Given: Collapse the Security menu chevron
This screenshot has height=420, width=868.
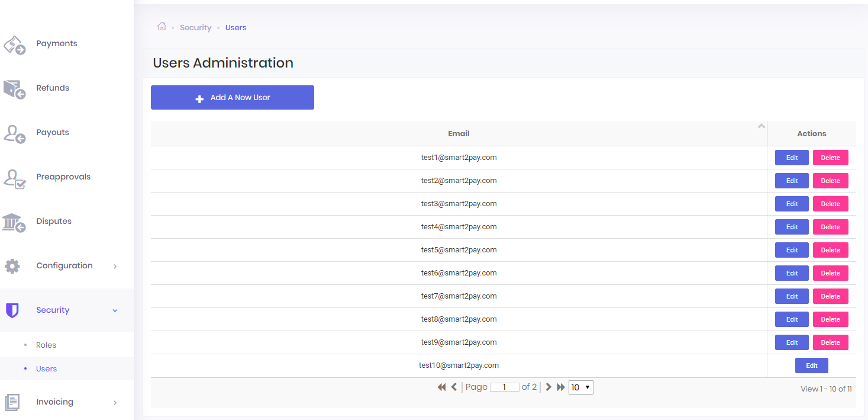Looking at the screenshot, I should coord(115,310).
